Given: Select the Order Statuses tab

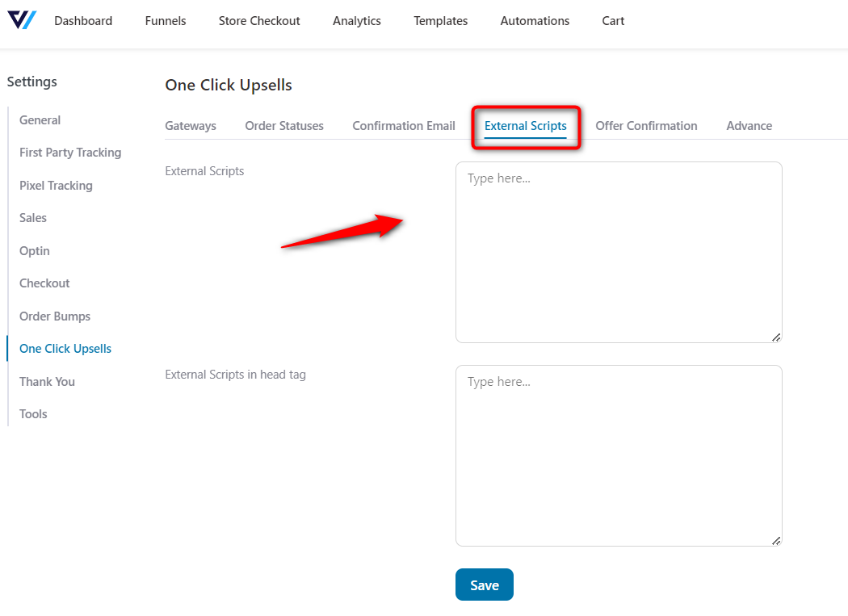Looking at the screenshot, I should pos(284,126).
